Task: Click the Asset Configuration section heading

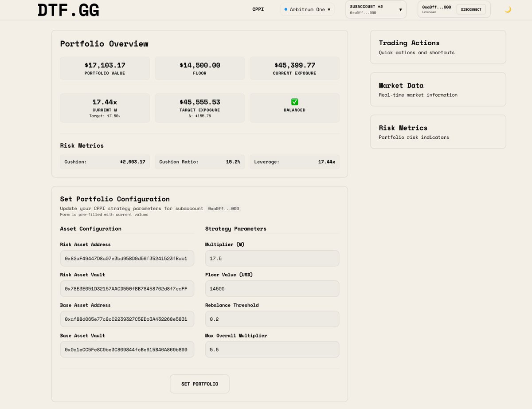Action: pyautogui.click(x=90, y=229)
